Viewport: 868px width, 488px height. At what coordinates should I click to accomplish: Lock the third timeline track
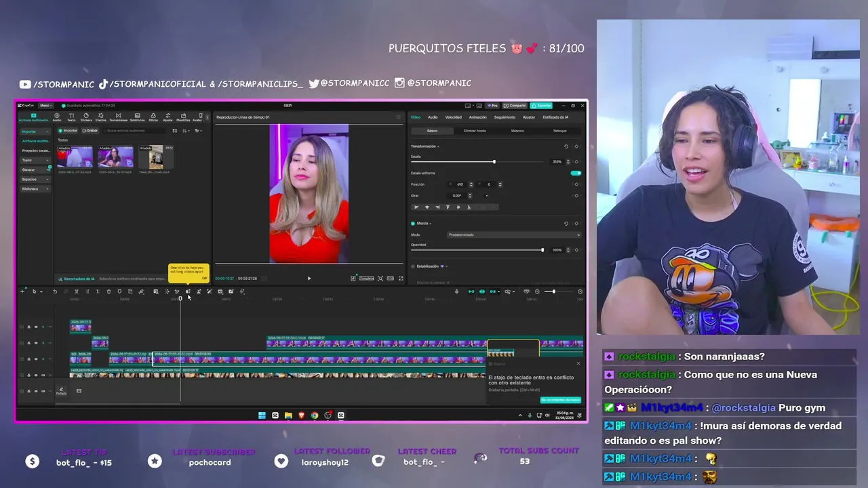28,359
